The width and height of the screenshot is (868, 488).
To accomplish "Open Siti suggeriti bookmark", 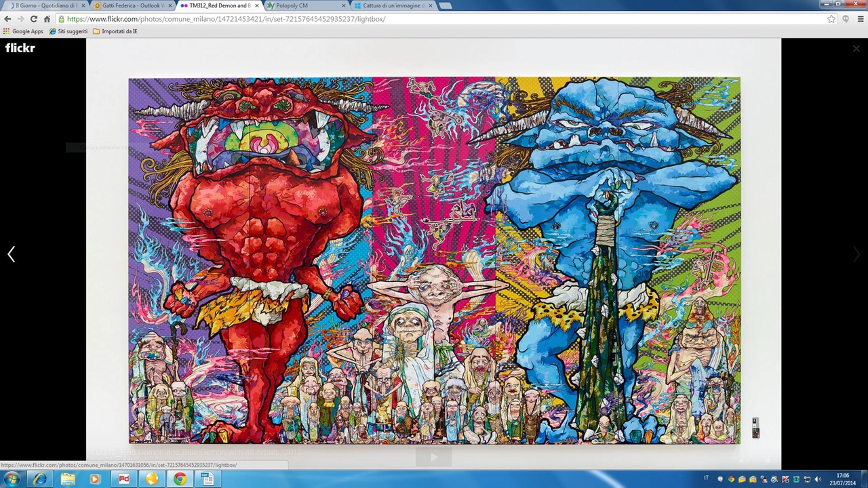I will (68, 31).
